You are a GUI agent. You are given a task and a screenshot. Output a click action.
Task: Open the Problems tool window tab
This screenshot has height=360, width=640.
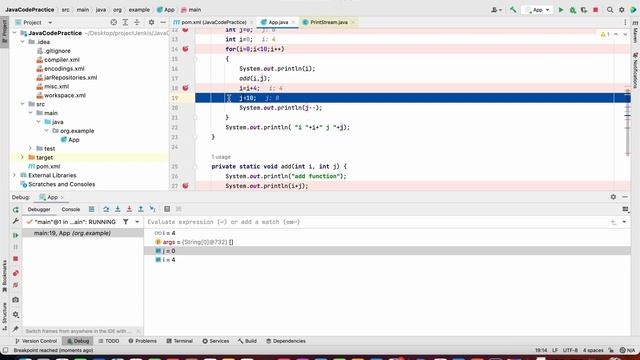(142, 341)
